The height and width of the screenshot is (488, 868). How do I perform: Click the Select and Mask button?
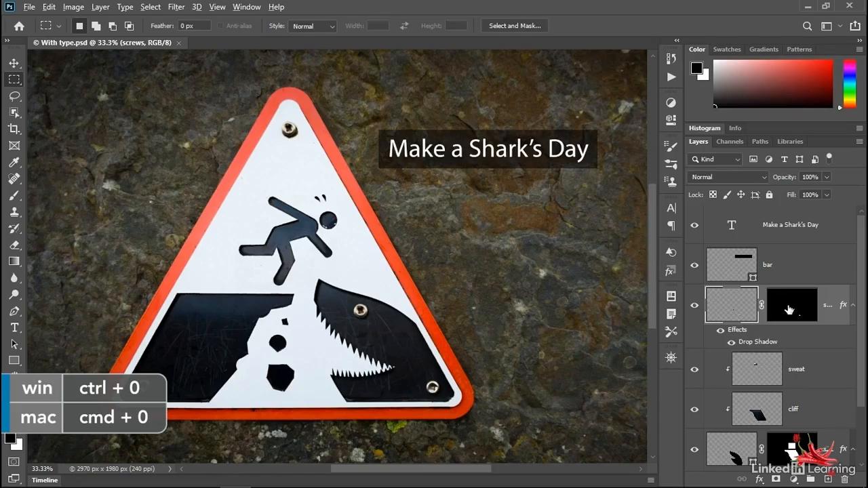point(515,26)
